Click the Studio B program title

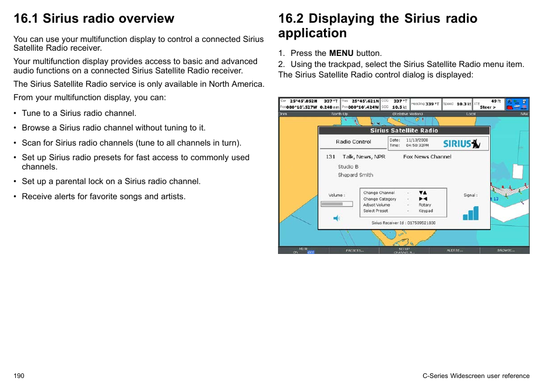pos(348,167)
